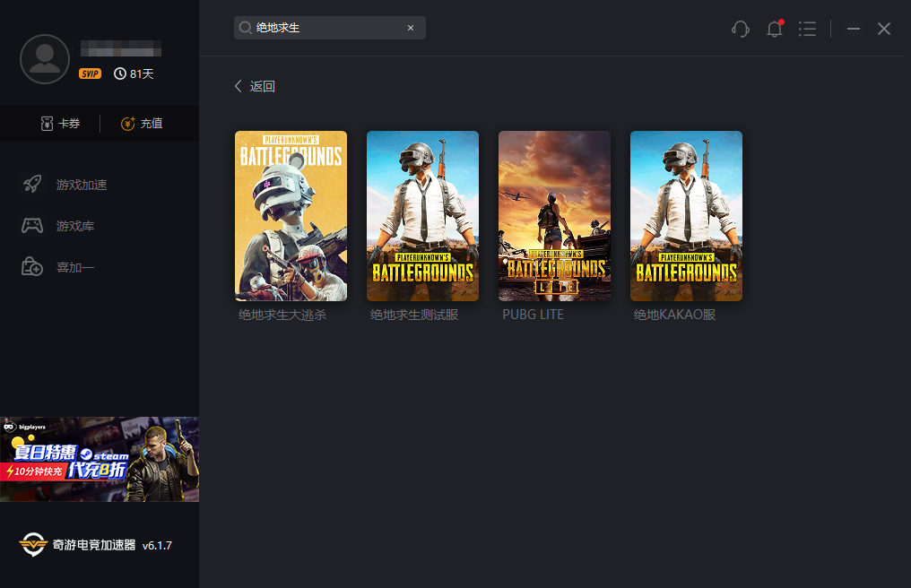Close the accelerator window
The width and height of the screenshot is (911, 588).
[884, 29]
